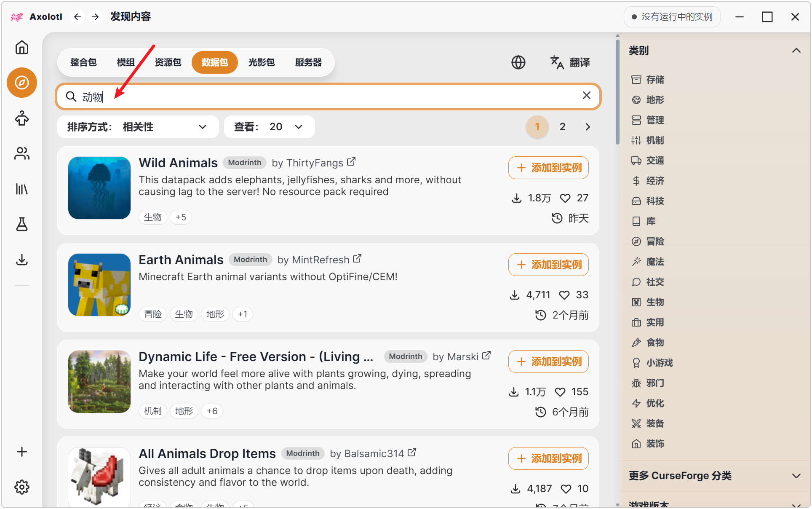The image size is (812, 509).
Task: Open the 排序方式 相关性 dropdown
Action: pyautogui.click(x=138, y=127)
